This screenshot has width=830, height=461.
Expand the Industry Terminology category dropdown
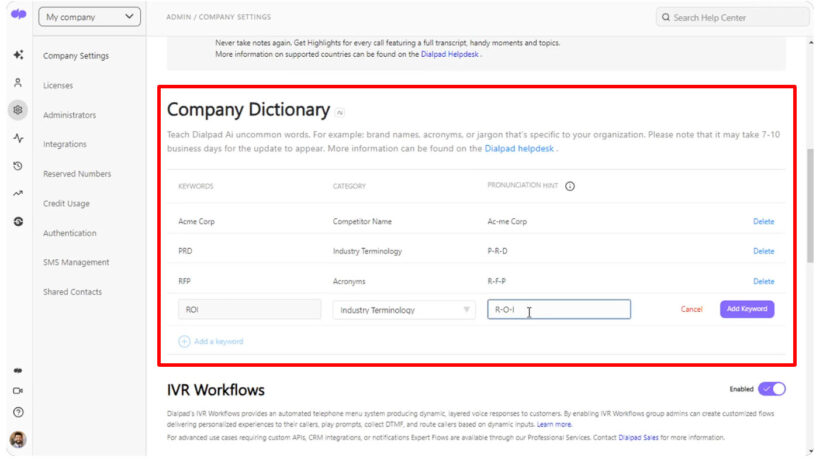point(404,310)
